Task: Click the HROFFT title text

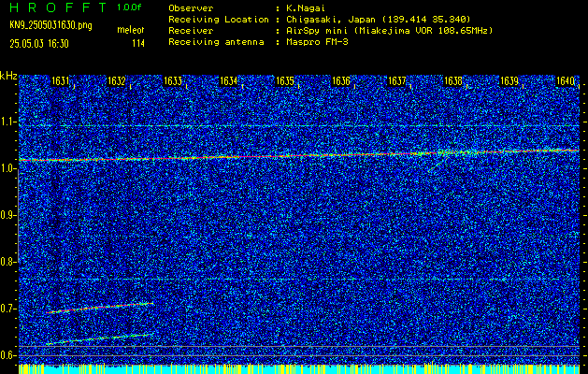Action: (x=60, y=7)
